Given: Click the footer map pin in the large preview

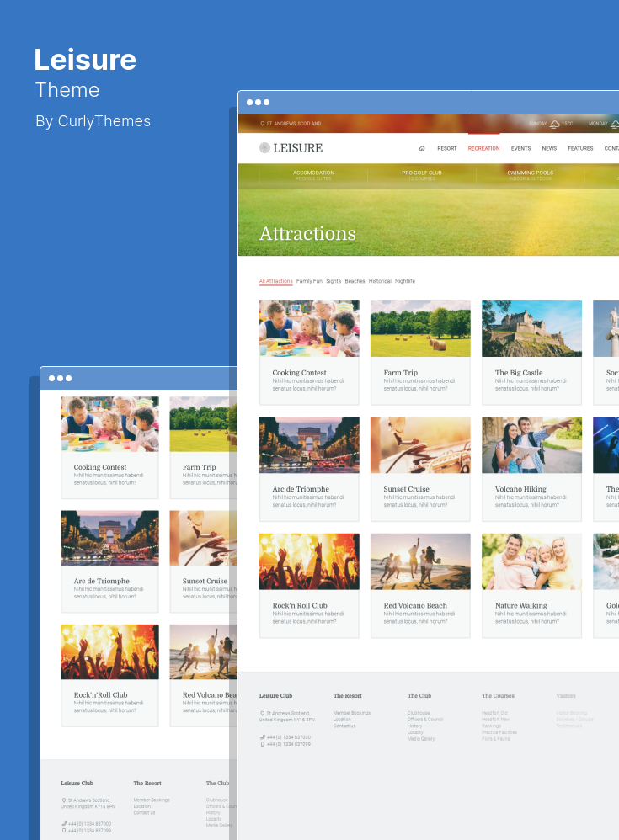Looking at the screenshot, I should 262,713.
